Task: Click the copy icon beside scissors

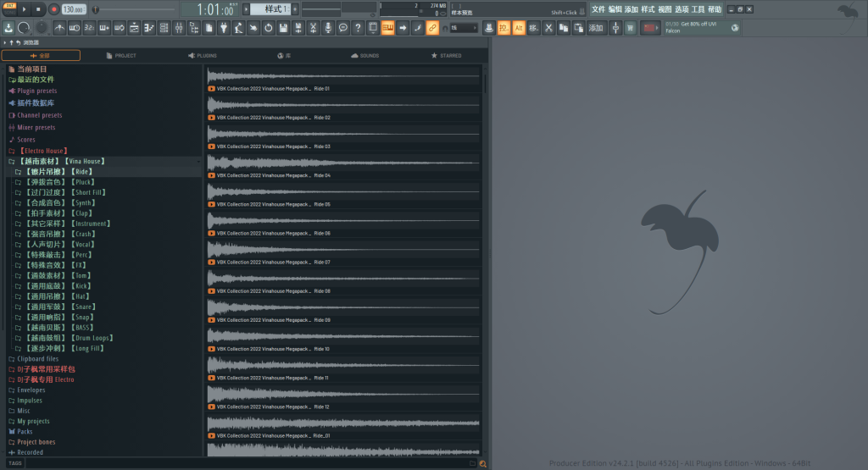Action: (564, 28)
